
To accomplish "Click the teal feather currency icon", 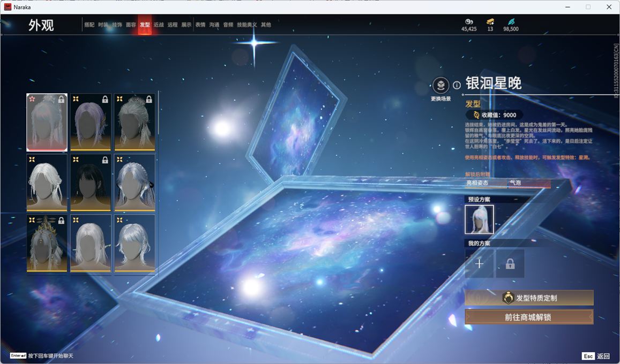I will pos(511,21).
